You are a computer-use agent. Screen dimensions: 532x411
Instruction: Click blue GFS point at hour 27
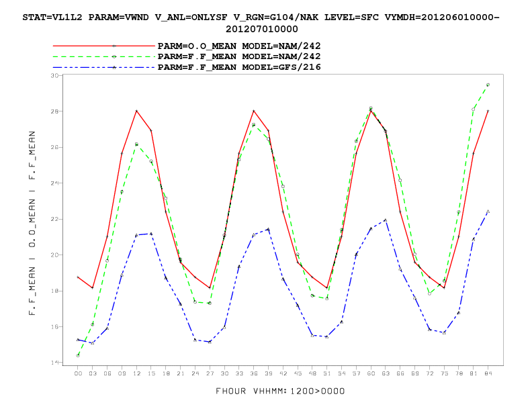tap(210, 342)
